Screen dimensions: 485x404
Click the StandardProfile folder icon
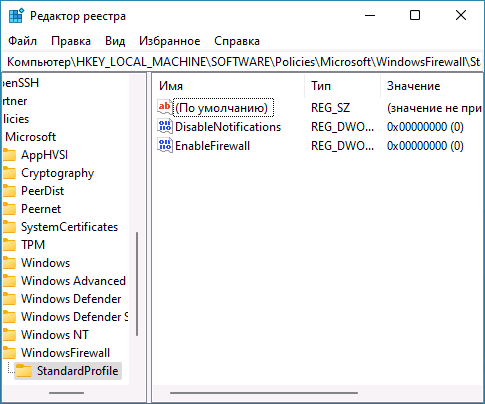[x=24, y=371]
